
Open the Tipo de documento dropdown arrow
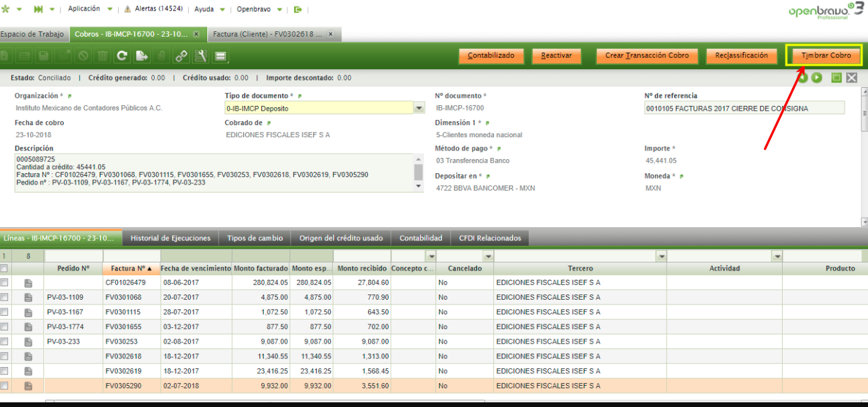(419, 108)
